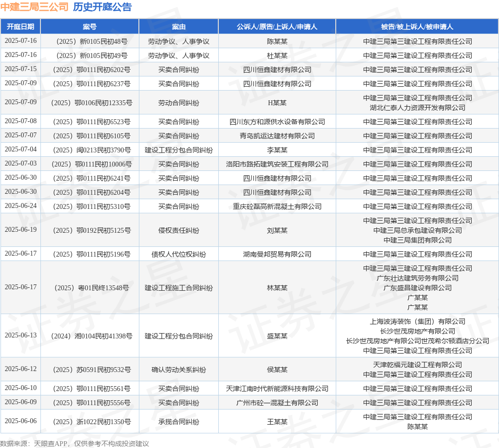Click defendant 中建三局集团有限公司

[x=417, y=240]
